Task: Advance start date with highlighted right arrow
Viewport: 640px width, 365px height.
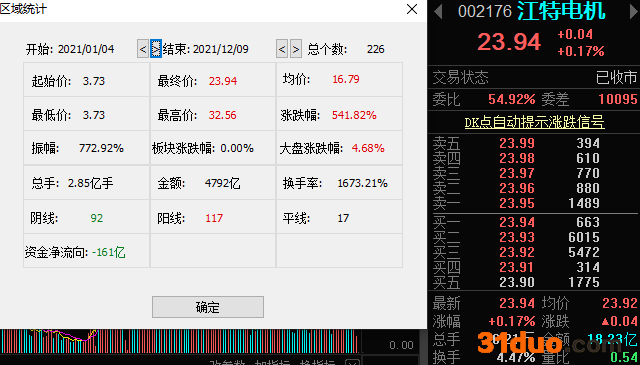Action: 156,49
